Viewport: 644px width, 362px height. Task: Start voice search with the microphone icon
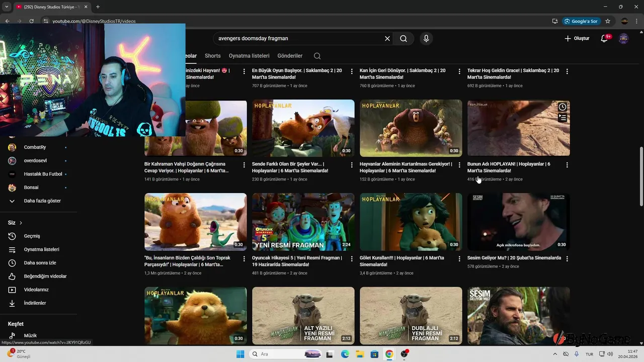426,39
